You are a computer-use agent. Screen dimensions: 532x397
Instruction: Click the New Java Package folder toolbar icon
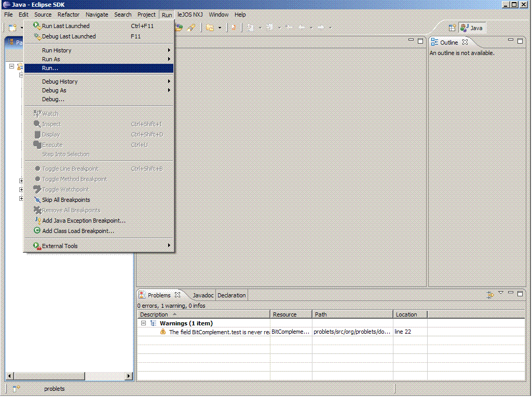(x=210, y=28)
